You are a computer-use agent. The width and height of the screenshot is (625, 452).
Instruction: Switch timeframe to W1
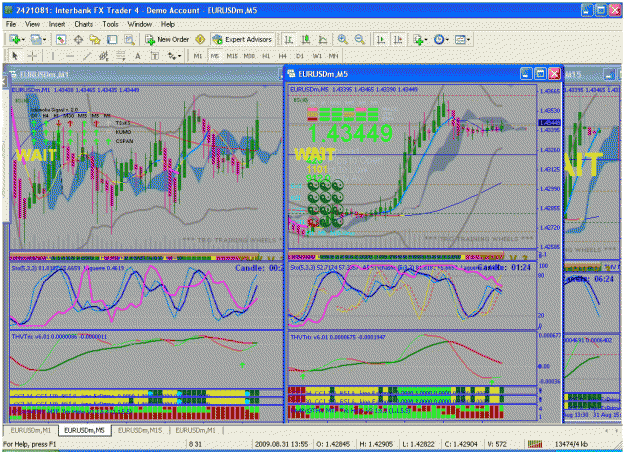click(317, 56)
